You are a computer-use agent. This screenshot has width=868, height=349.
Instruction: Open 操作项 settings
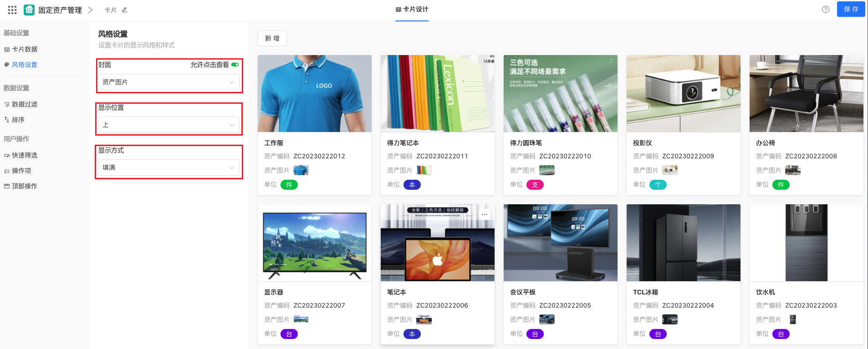pos(21,171)
